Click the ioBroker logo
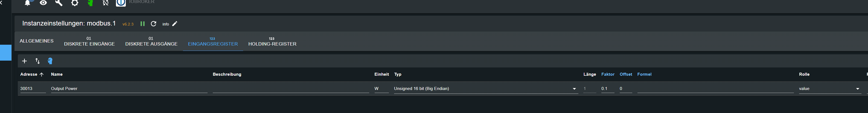Viewport: 868px width, 113px height. (x=121, y=3)
